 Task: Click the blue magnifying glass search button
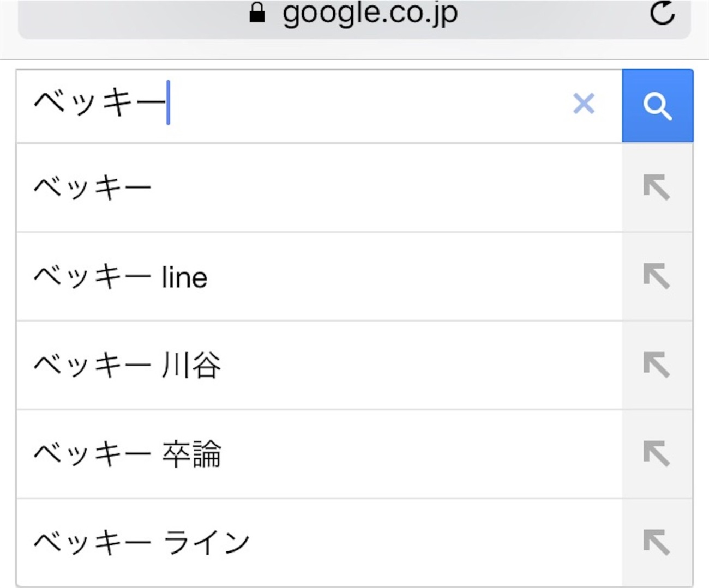657,106
